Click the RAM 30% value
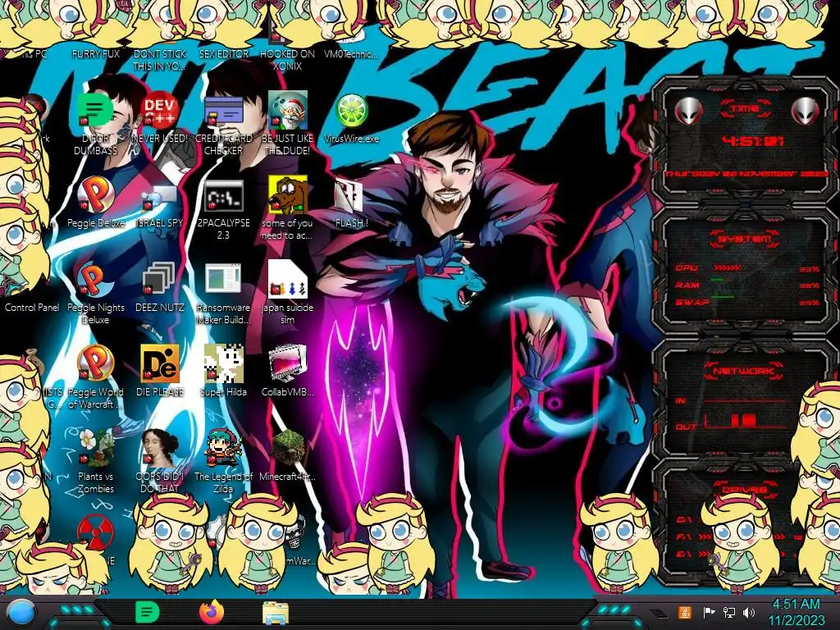Image resolution: width=840 pixels, height=630 pixels. click(809, 286)
